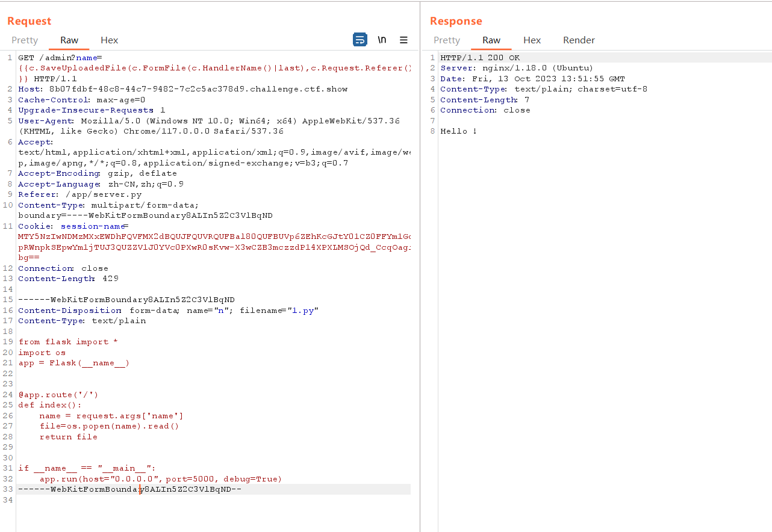The height and width of the screenshot is (532, 772).
Task: Click the 'Referer: /app/server.py' line
Action: click(80, 194)
